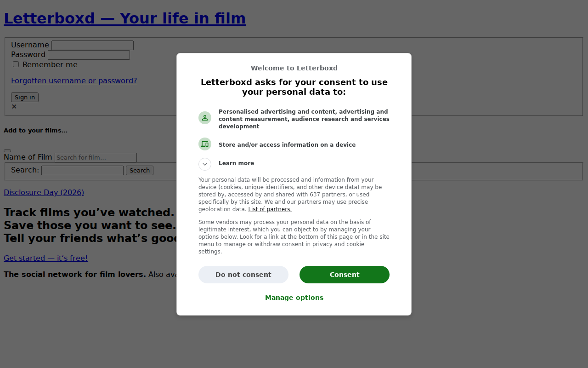This screenshot has height=368, width=588.
Task: Click the device icon beside store information
Action: [x=205, y=144]
